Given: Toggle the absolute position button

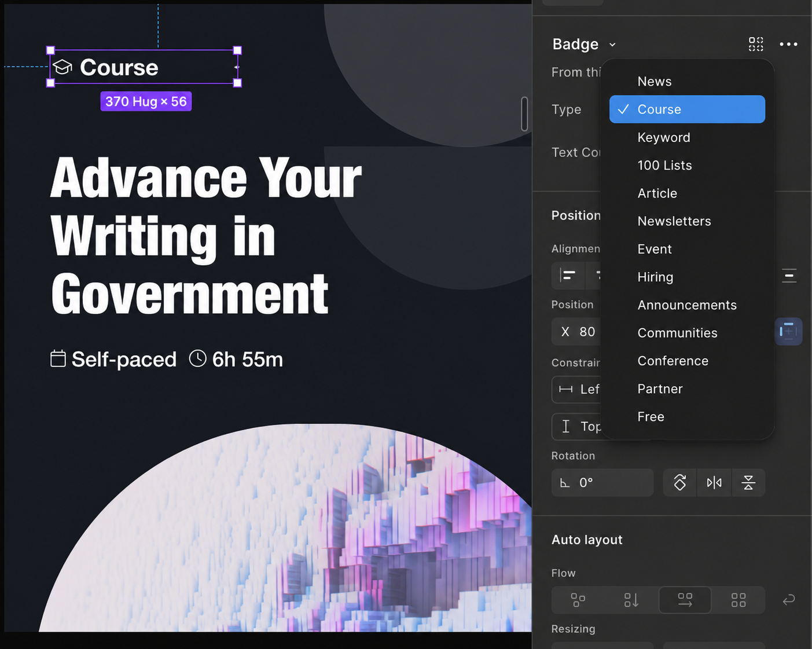Looking at the screenshot, I should point(788,331).
